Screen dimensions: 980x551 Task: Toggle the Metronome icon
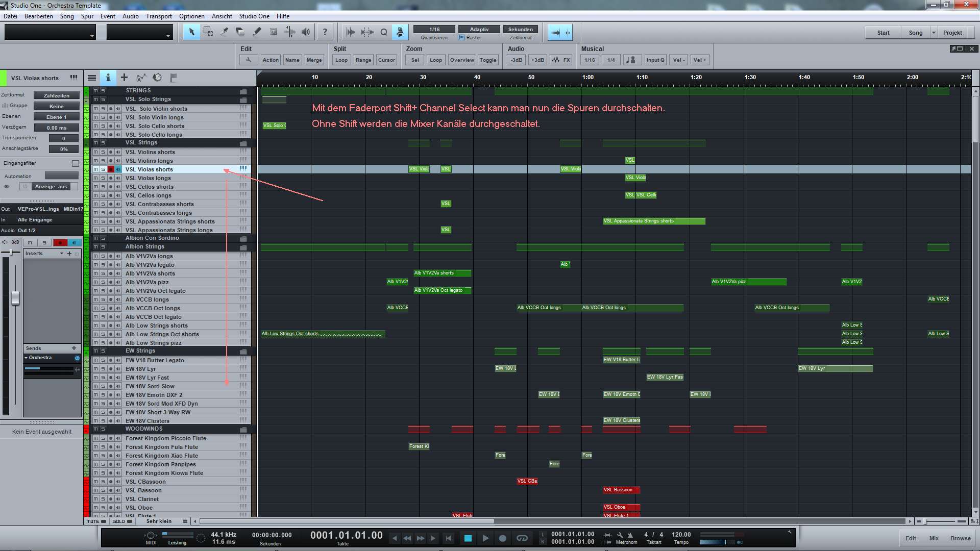tap(630, 535)
